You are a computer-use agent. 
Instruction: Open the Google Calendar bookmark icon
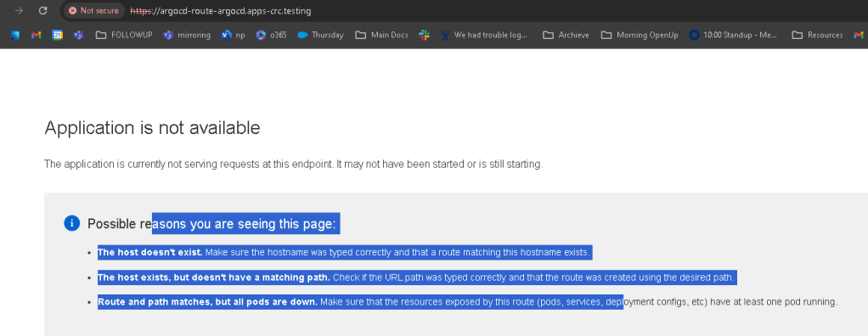point(58,35)
